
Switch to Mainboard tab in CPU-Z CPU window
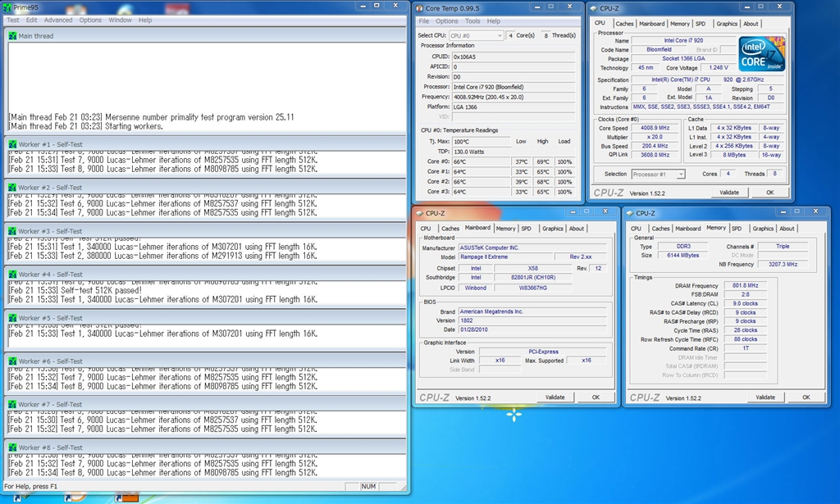pos(652,24)
